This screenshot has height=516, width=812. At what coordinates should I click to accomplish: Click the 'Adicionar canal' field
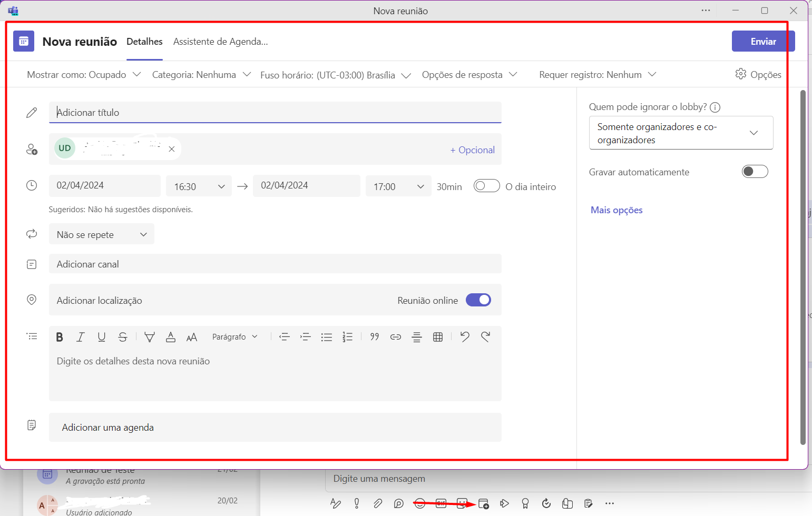pyautogui.click(x=275, y=264)
